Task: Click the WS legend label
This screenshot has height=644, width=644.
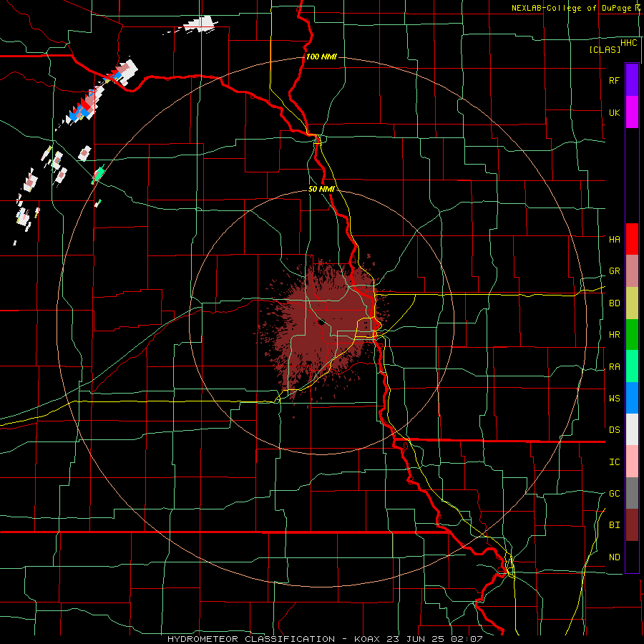Action: pyautogui.click(x=614, y=398)
